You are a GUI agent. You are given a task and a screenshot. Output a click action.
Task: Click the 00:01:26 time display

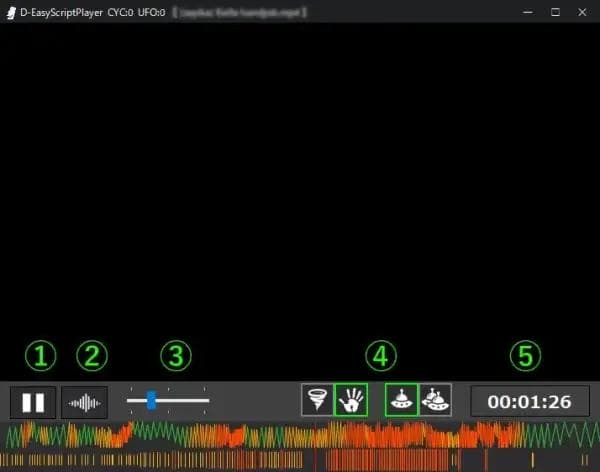(x=530, y=402)
